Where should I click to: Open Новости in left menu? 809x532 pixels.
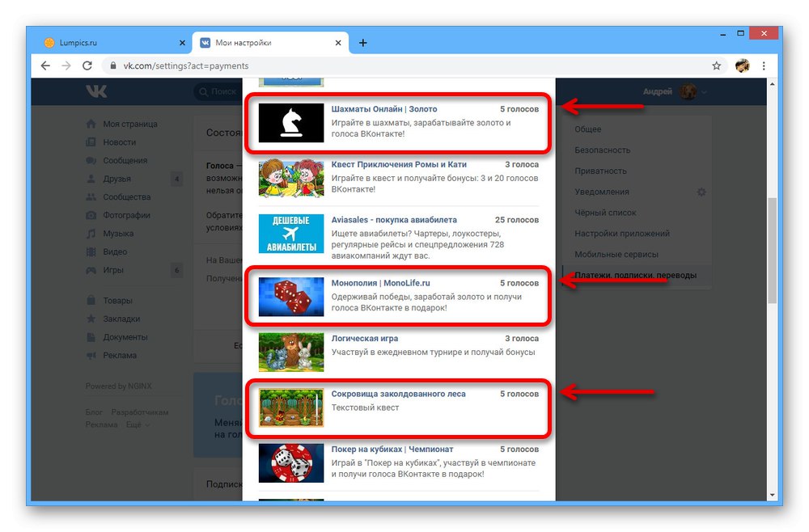tap(119, 141)
